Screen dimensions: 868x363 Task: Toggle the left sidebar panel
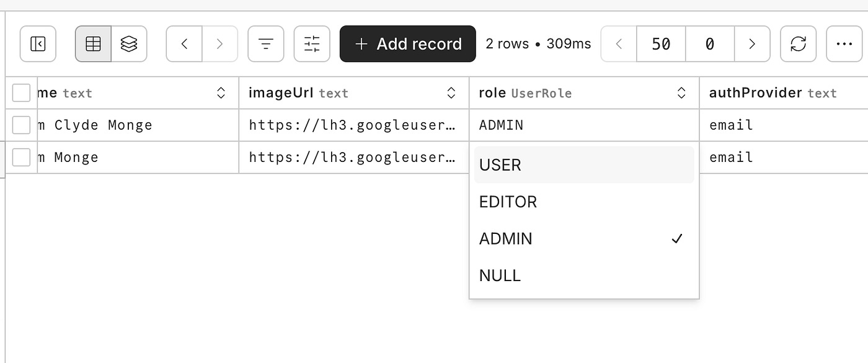38,43
